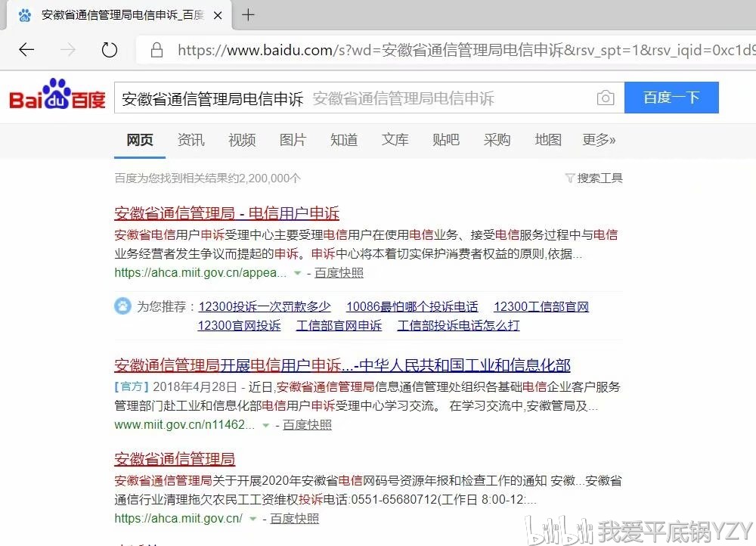Open result 安徽省通信管理局 - 电信用户申诉
This screenshot has width=756, height=546.
(227, 213)
